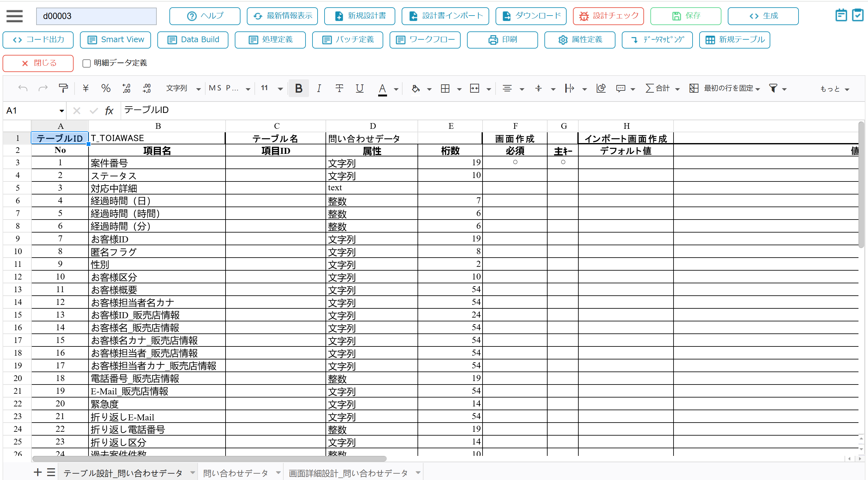Select the format painter tool
The height and width of the screenshot is (480, 868).
63,88
